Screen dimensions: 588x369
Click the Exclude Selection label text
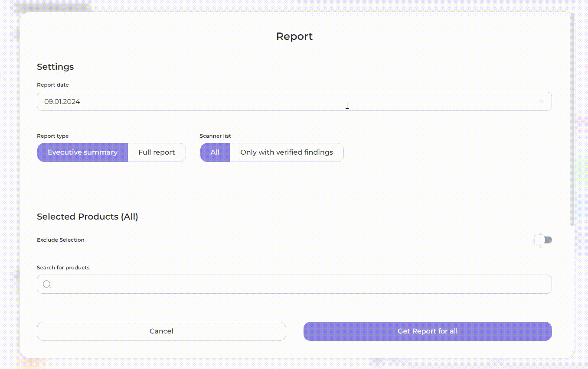click(x=60, y=240)
